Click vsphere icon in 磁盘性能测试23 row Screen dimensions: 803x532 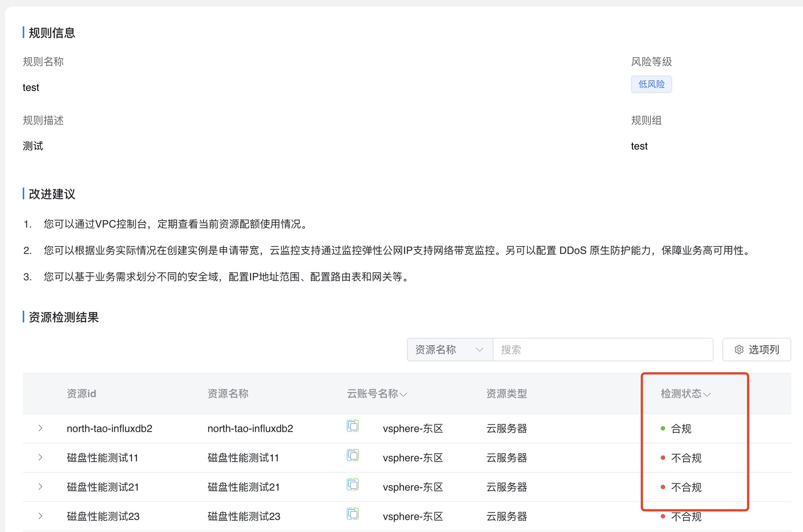click(352, 514)
